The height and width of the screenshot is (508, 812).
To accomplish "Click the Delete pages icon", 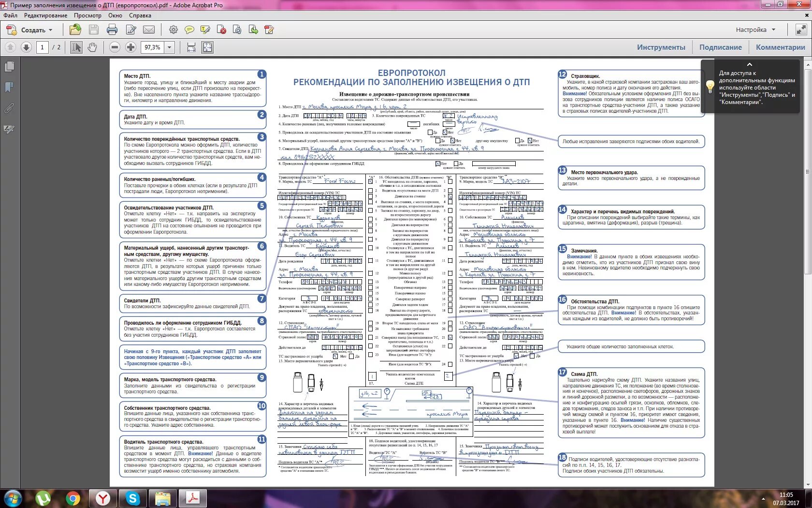I will tap(221, 30).
